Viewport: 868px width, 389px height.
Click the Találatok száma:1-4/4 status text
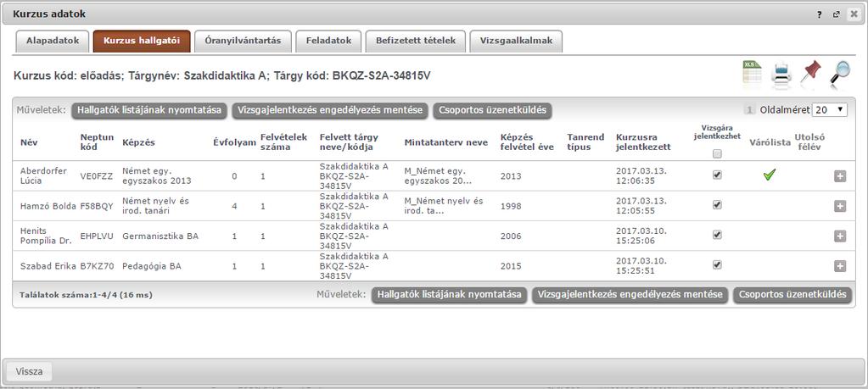pyautogui.click(x=86, y=295)
